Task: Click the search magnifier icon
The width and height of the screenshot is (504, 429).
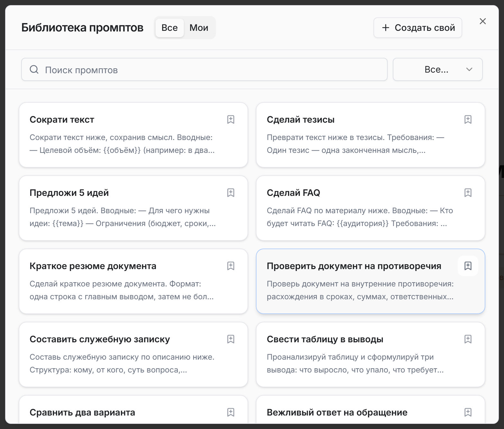Action: (34, 69)
